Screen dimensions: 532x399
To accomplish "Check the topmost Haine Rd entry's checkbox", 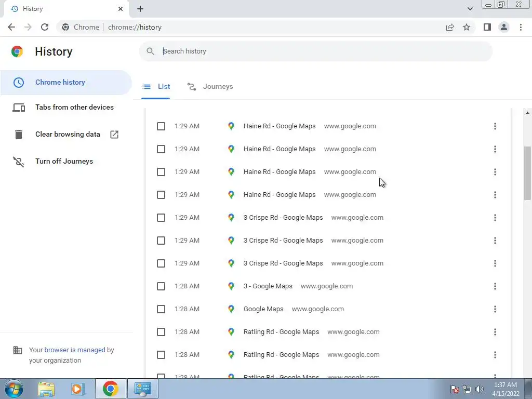I will pos(161,126).
